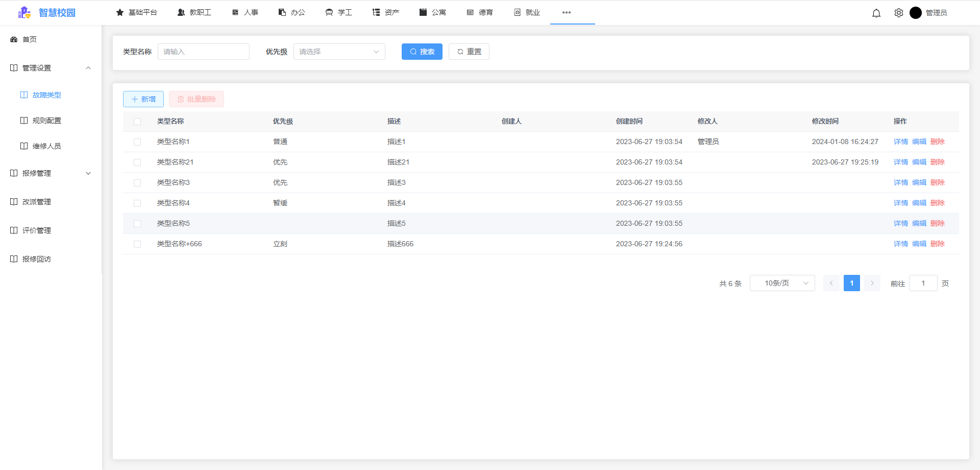Click the administrator avatar icon
The height and width of the screenshot is (470, 980).
click(x=916, y=13)
